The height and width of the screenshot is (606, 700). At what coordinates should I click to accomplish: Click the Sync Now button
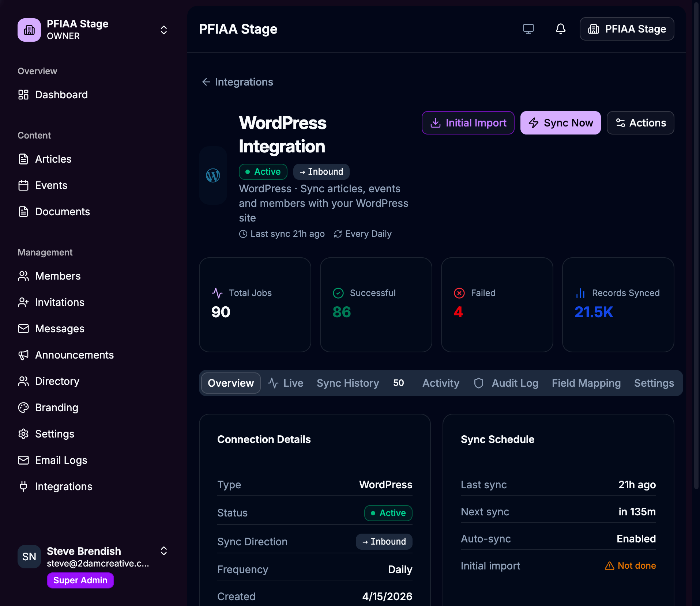561,123
